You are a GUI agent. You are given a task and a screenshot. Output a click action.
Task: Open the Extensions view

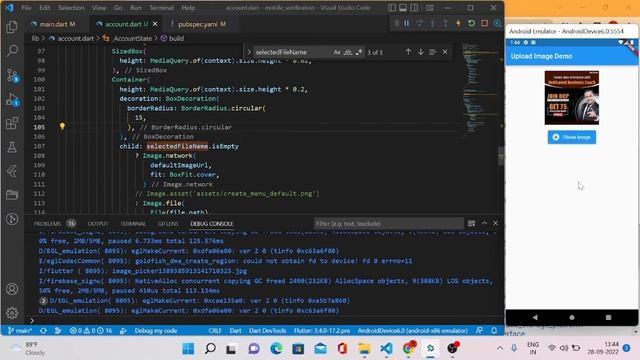pos(12,123)
